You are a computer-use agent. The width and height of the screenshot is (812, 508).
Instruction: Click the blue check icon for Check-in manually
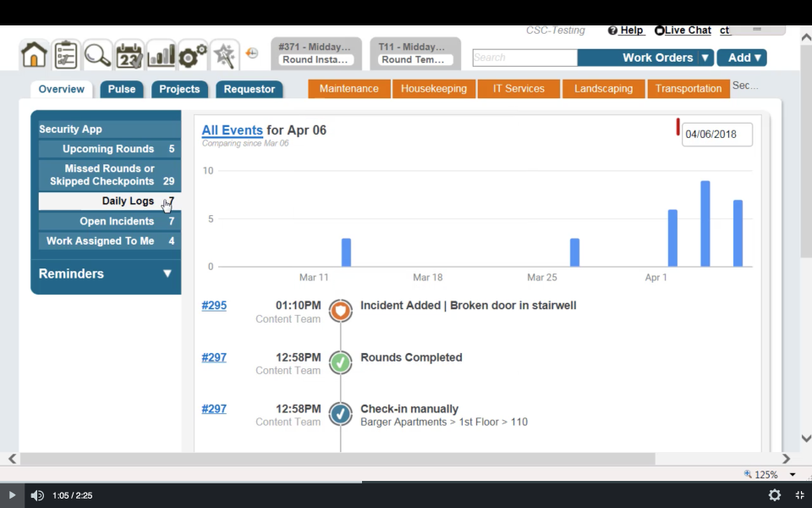coord(340,414)
